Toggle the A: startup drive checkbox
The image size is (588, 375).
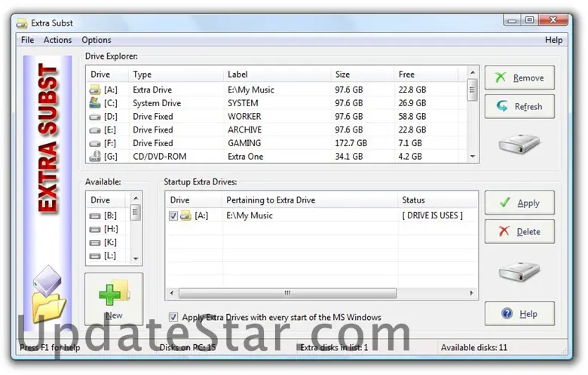coord(173,216)
